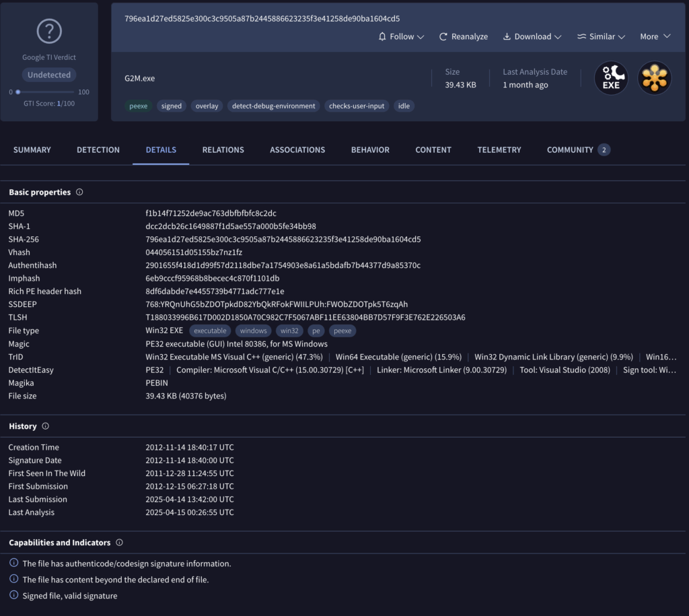Click the info icon beside History
689x616 pixels.
tap(46, 426)
